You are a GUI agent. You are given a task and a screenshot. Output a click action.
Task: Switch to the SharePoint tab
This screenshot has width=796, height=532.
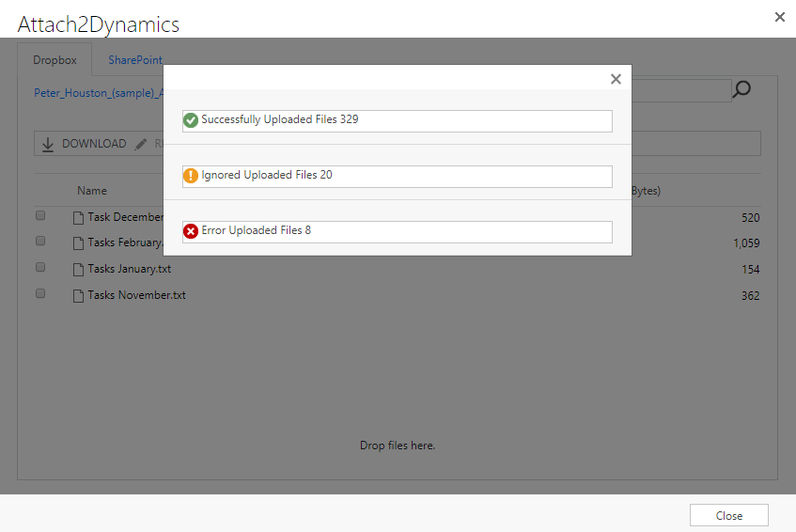(135, 60)
